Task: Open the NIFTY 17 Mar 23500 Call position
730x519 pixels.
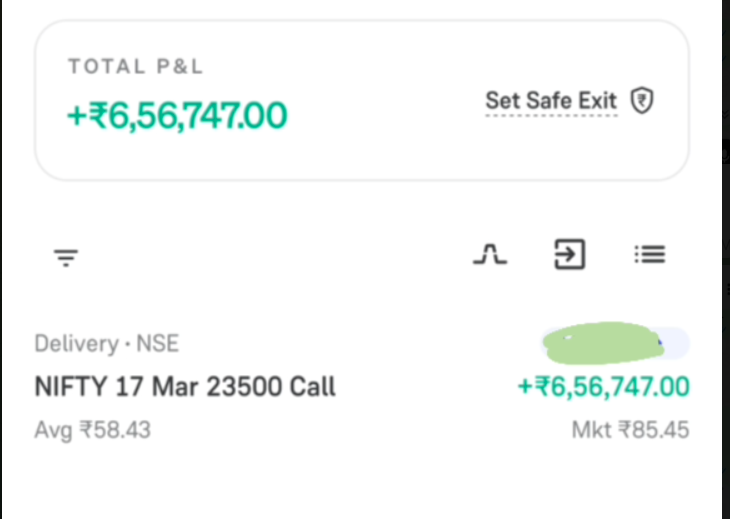Action: point(185,387)
